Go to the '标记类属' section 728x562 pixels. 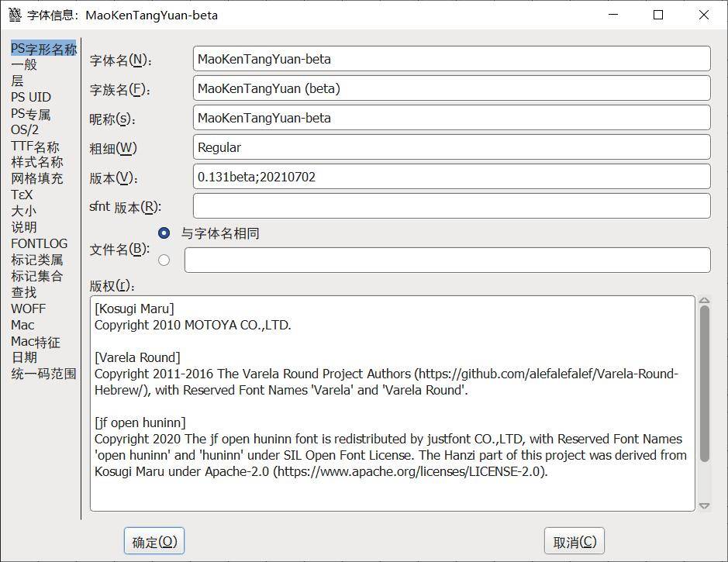tap(36, 260)
